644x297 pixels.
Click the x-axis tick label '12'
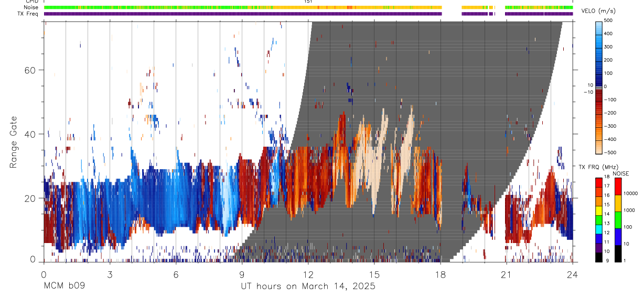point(308,274)
